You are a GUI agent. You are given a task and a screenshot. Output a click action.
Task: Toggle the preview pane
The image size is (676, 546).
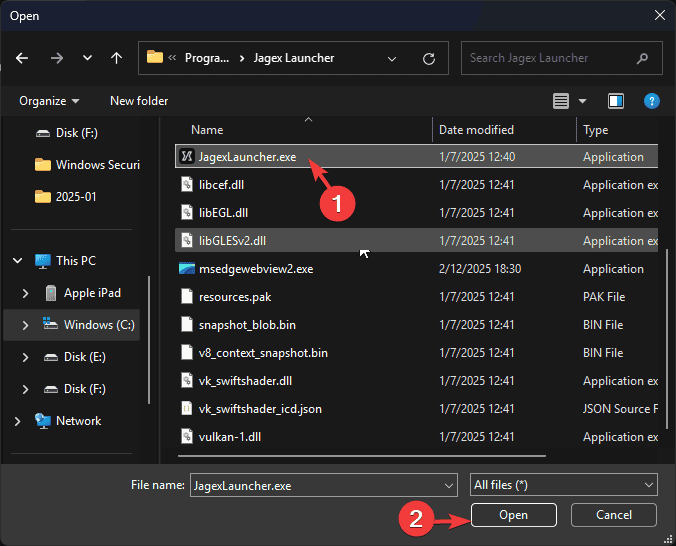pyautogui.click(x=616, y=101)
